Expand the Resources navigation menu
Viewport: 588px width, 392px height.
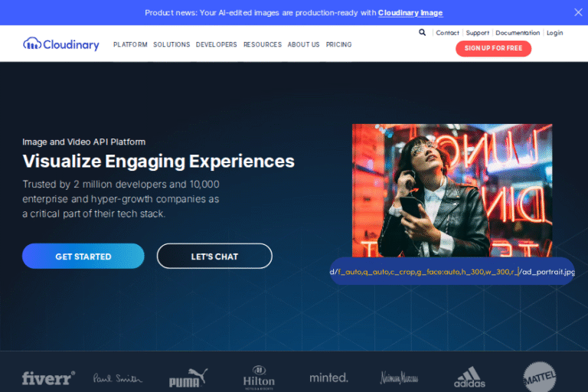[263, 44]
